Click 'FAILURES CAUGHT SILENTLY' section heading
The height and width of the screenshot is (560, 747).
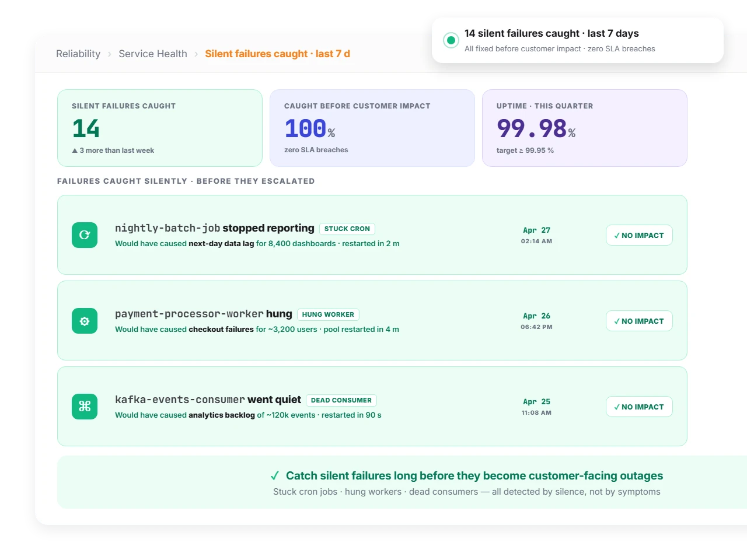click(x=186, y=181)
